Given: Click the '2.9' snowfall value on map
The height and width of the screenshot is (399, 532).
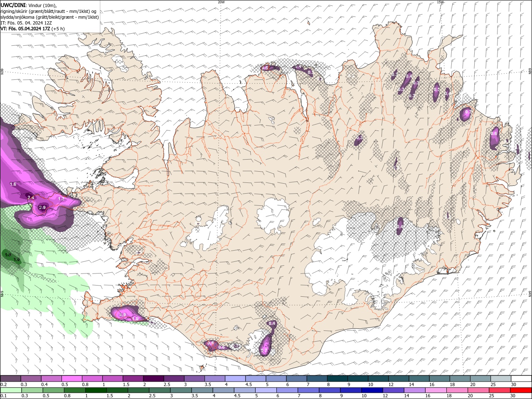Looking at the screenshot, I should [x=42, y=207].
